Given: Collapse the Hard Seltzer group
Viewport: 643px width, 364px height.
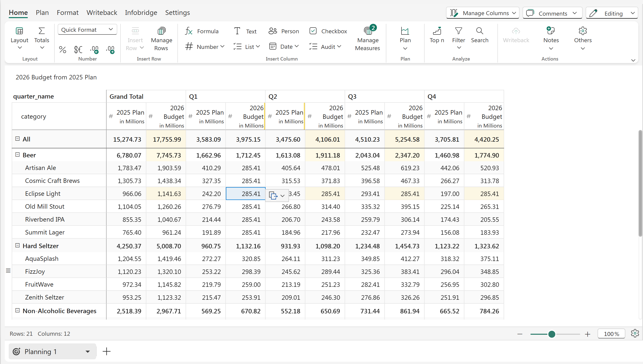Looking at the screenshot, I should pos(18,245).
